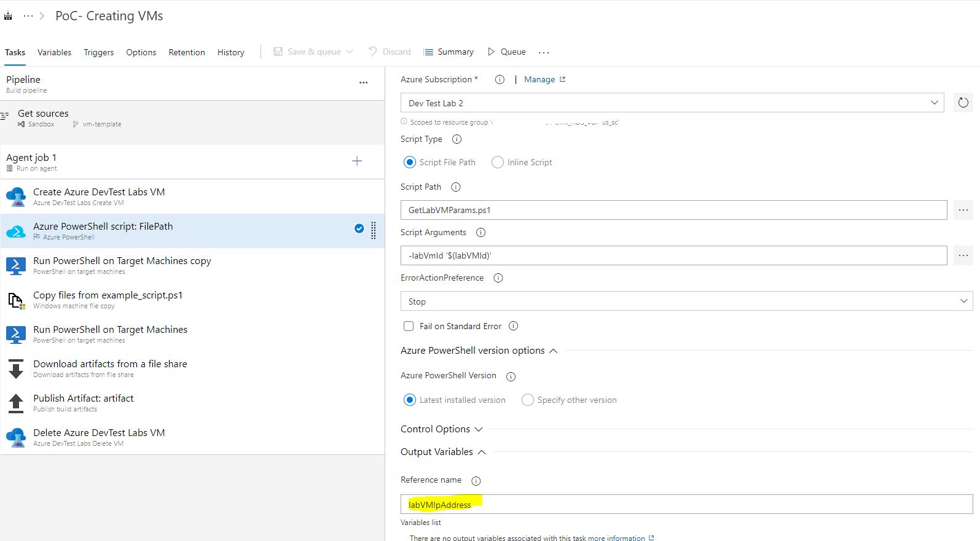The image size is (980, 541).
Task: Switch to the Triggers tab
Action: [99, 52]
